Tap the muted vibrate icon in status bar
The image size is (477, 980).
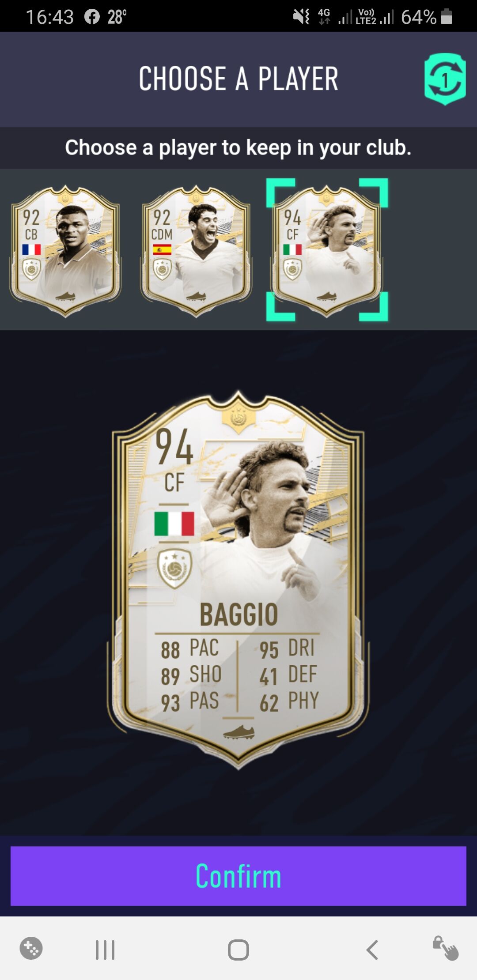301,17
